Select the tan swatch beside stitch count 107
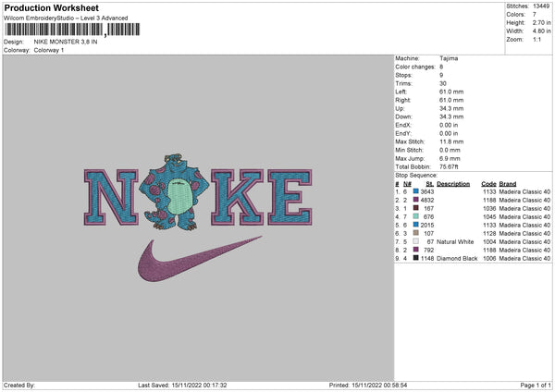This screenshot has height=392, width=555. pyautogui.click(x=416, y=233)
